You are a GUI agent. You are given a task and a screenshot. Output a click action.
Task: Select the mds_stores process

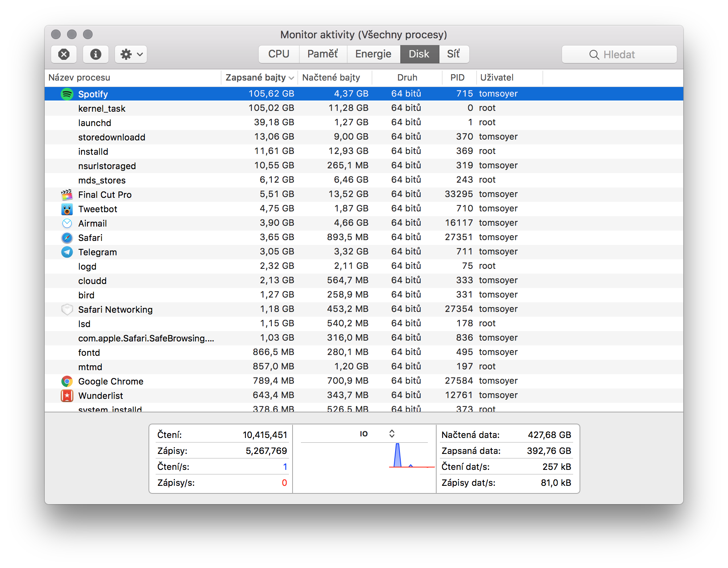(x=364, y=180)
